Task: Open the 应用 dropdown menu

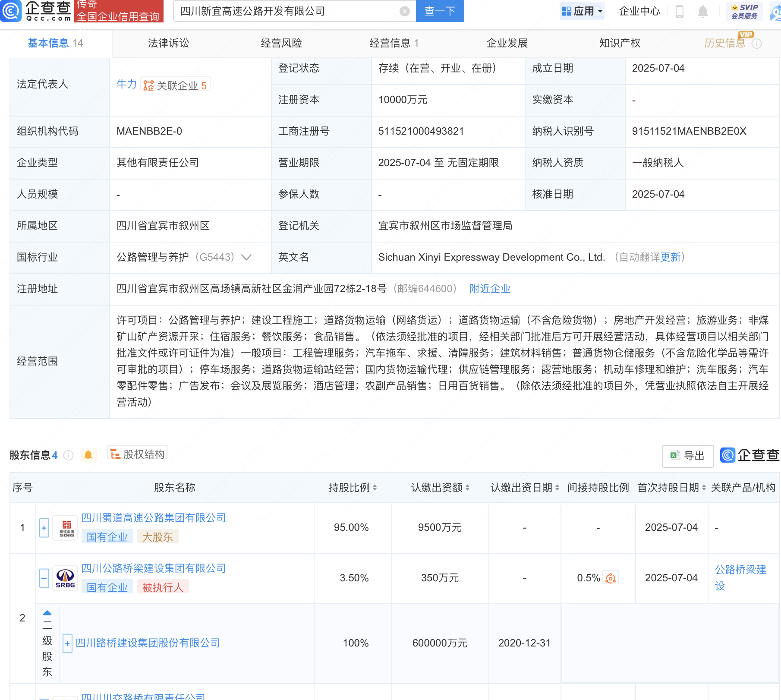Action: (x=582, y=11)
